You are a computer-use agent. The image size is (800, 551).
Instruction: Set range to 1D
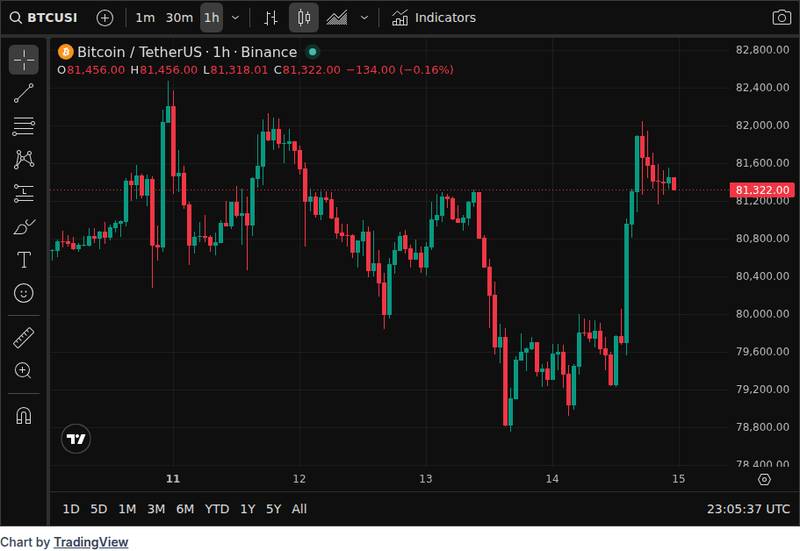[71, 509]
